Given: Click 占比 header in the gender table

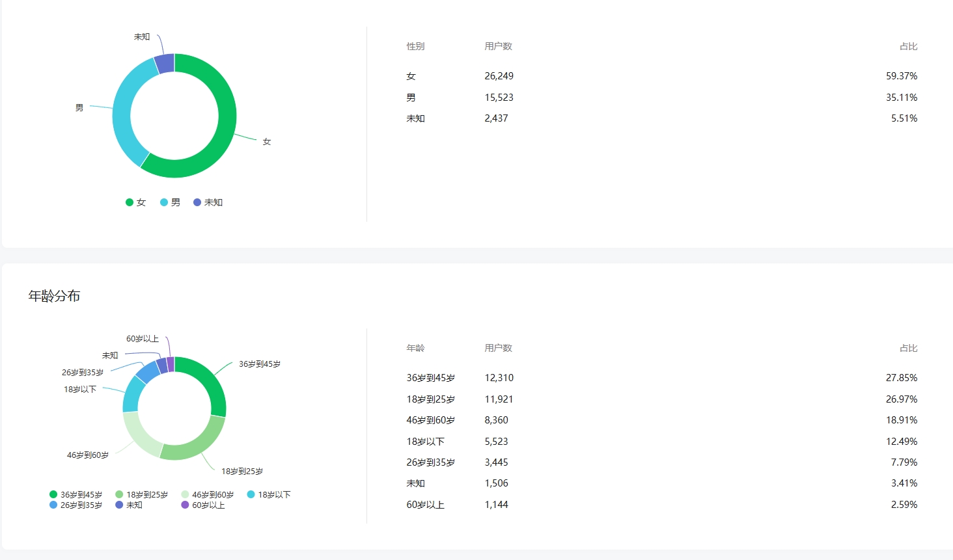Looking at the screenshot, I should tap(908, 46).
